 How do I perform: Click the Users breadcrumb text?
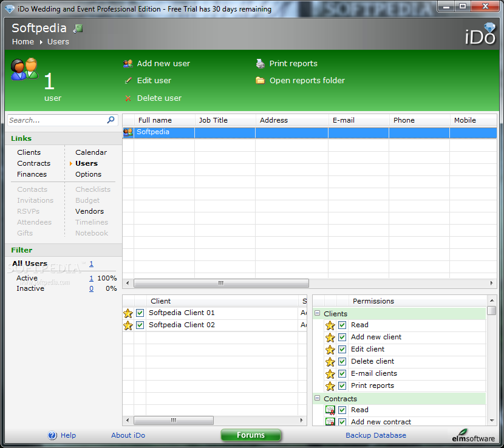click(58, 42)
